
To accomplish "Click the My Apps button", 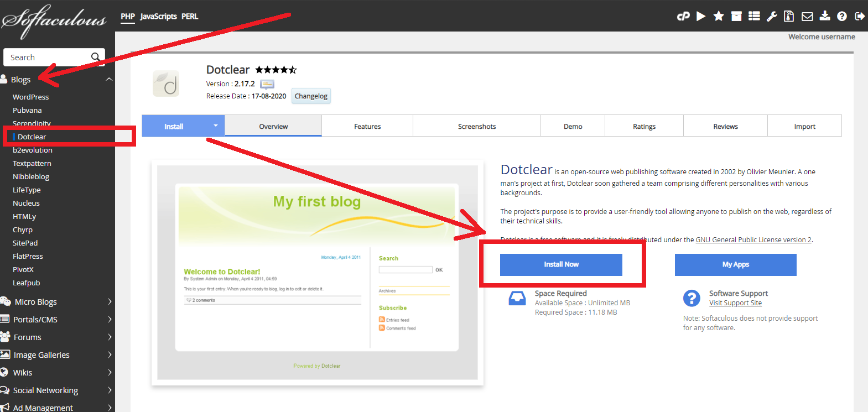I will coord(735,264).
